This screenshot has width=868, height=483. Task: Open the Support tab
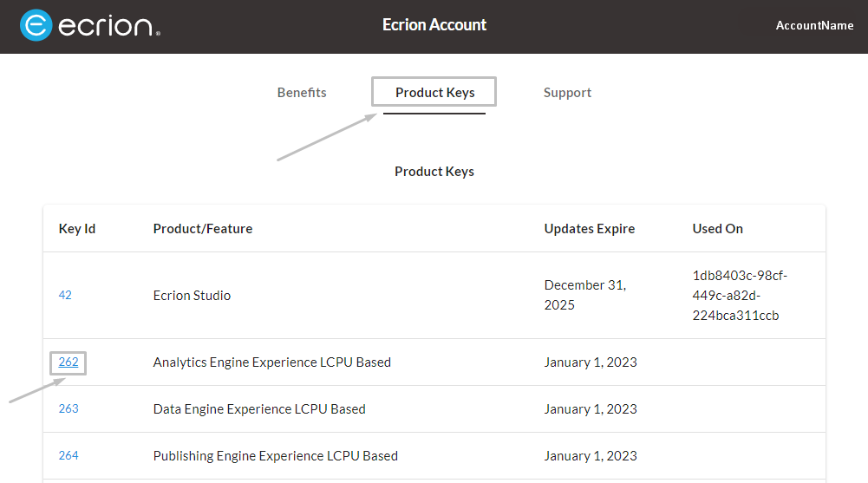pos(567,93)
